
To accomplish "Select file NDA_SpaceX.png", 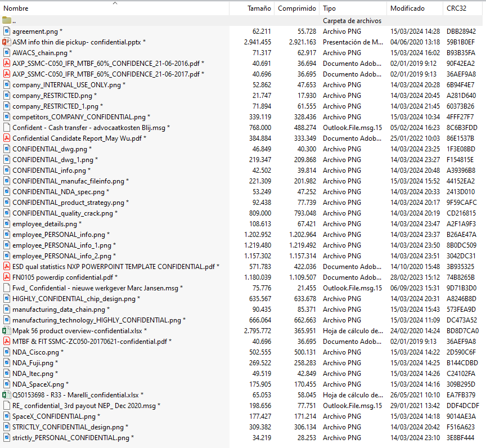I will click(x=38, y=384).
